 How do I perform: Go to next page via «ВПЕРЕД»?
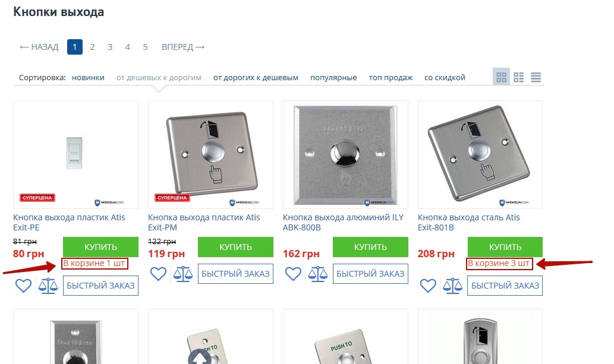(183, 47)
